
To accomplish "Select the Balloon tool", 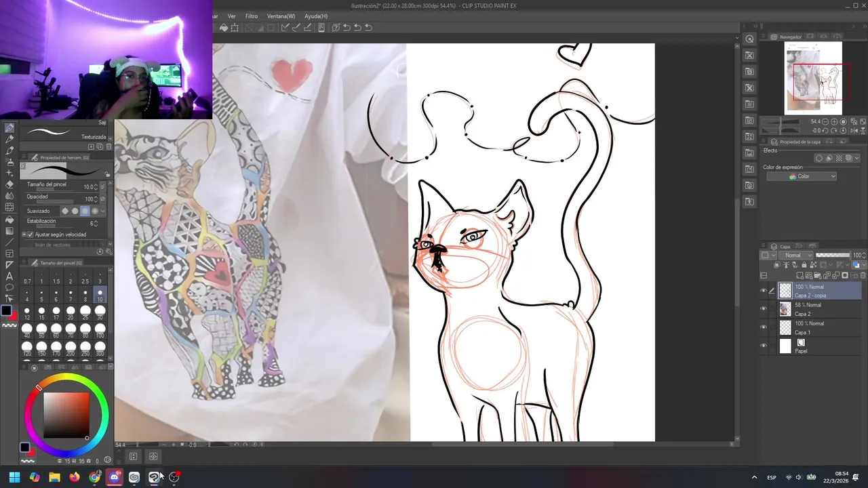I will tap(9, 287).
